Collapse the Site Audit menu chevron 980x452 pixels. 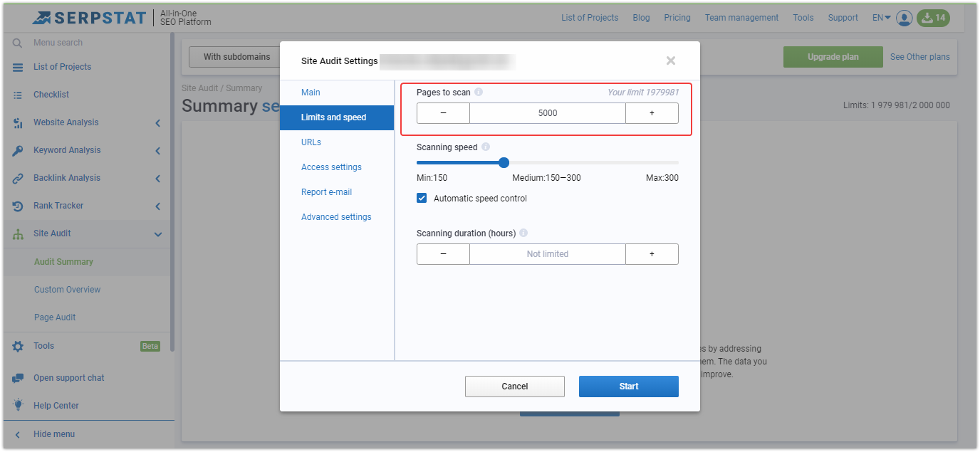tap(157, 234)
